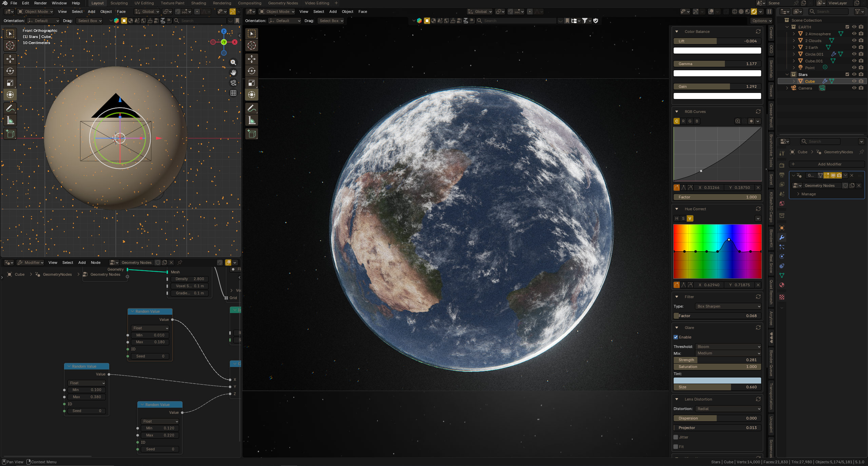The width and height of the screenshot is (868, 466).
Task: Uncheck the Glare Enable checkbox
Action: [676, 337]
